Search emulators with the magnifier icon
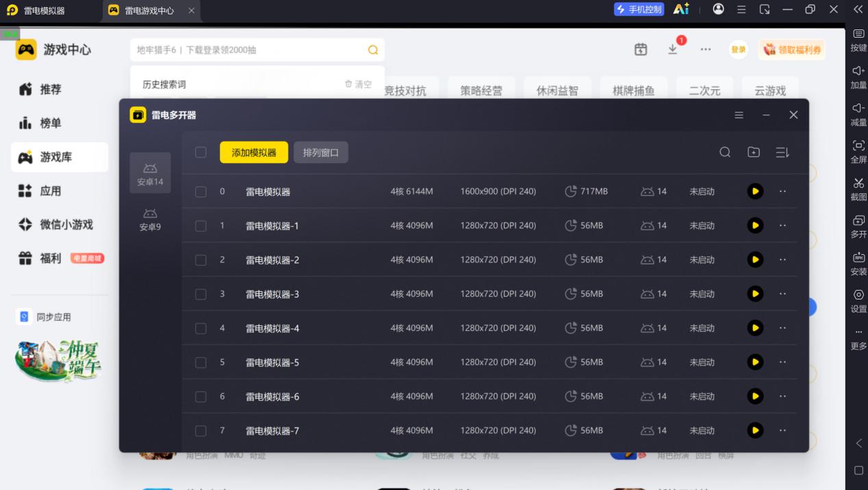868x490 pixels. [x=725, y=152]
